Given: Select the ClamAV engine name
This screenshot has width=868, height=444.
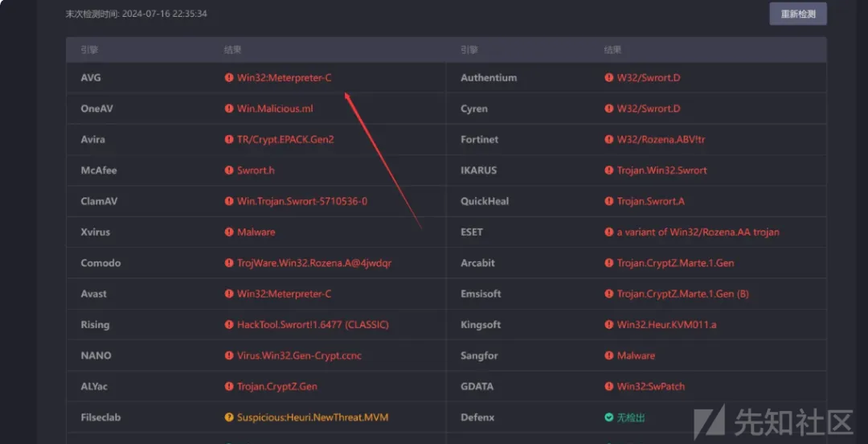Looking at the screenshot, I should coord(99,201).
